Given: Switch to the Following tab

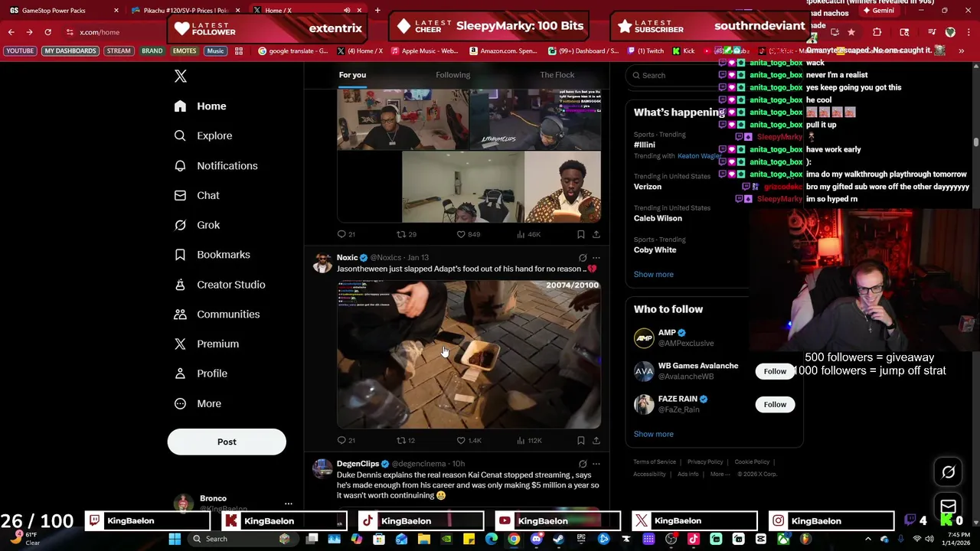Looking at the screenshot, I should (453, 75).
